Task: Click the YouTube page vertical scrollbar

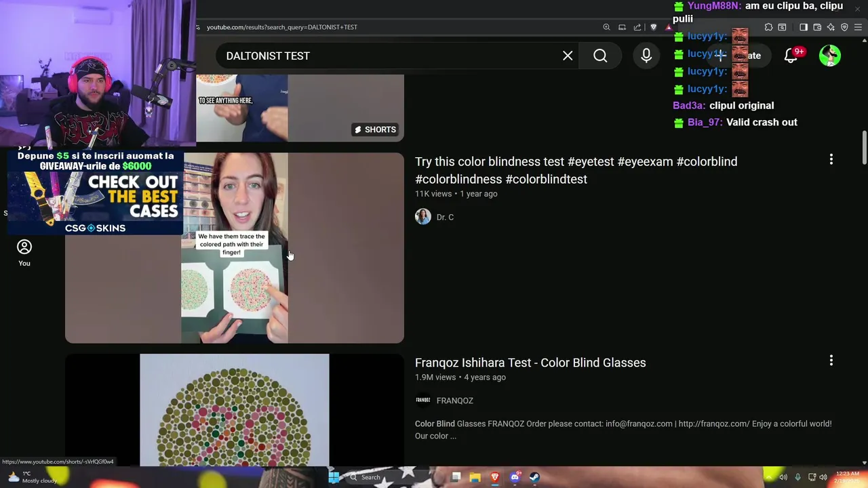Action: (x=864, y=147)
